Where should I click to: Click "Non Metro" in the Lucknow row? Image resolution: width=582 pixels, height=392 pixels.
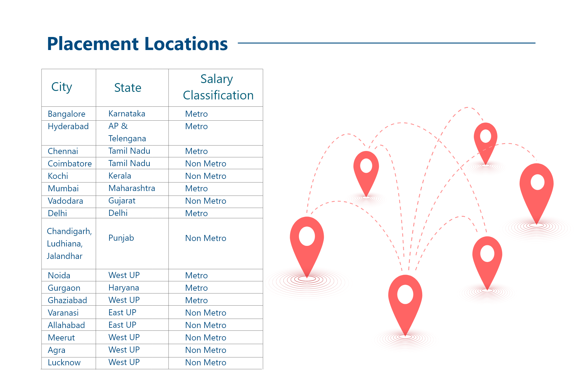click(x=206, y=363)
